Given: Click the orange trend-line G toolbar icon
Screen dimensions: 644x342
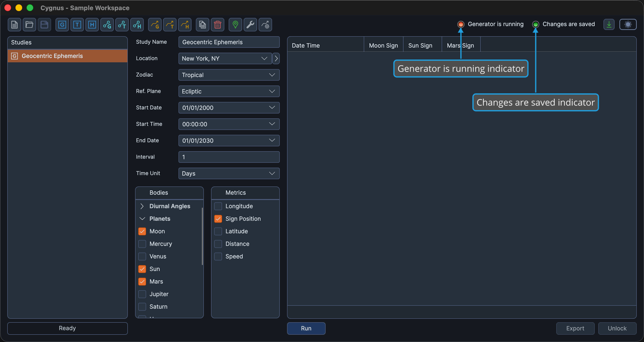Looking at the screenshot, I should 154,25.
